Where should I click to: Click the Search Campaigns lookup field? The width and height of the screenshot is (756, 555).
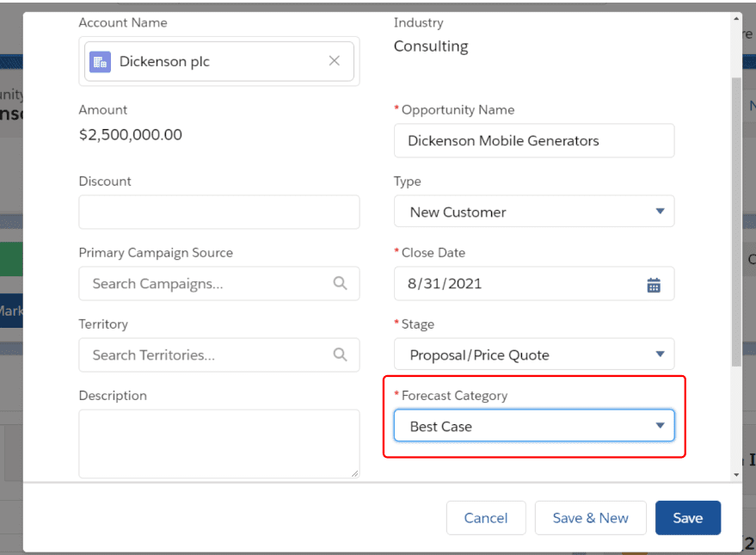[x=206, y=283]
